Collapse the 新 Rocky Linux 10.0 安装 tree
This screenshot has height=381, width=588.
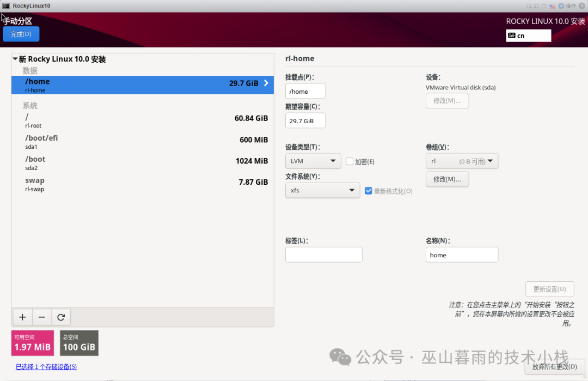point(15,59)
